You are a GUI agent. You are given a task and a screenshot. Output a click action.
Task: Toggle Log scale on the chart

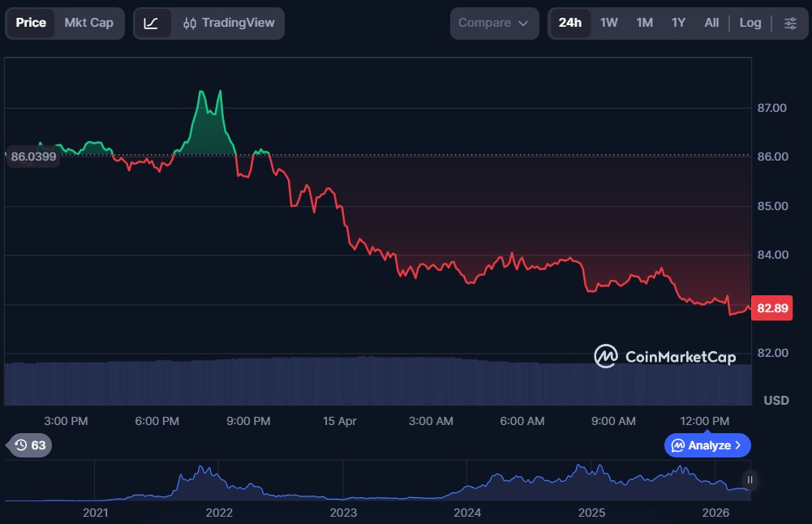[x=750, y=23]
